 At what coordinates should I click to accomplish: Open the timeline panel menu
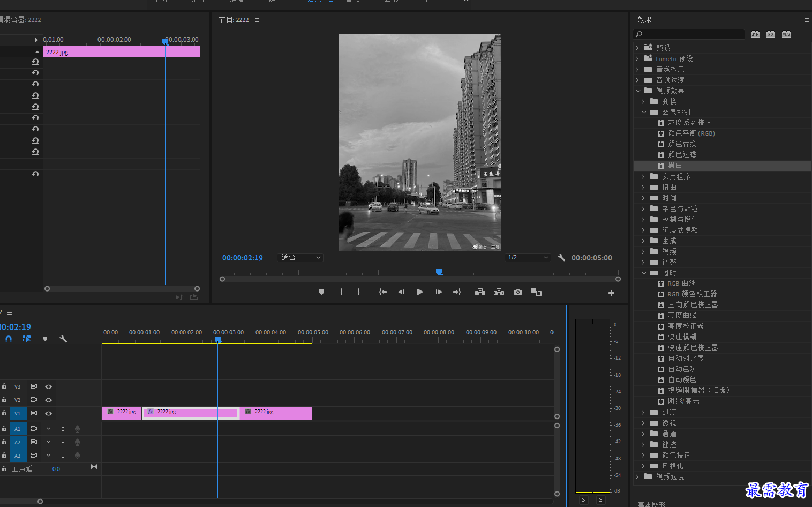click(10, 312)
